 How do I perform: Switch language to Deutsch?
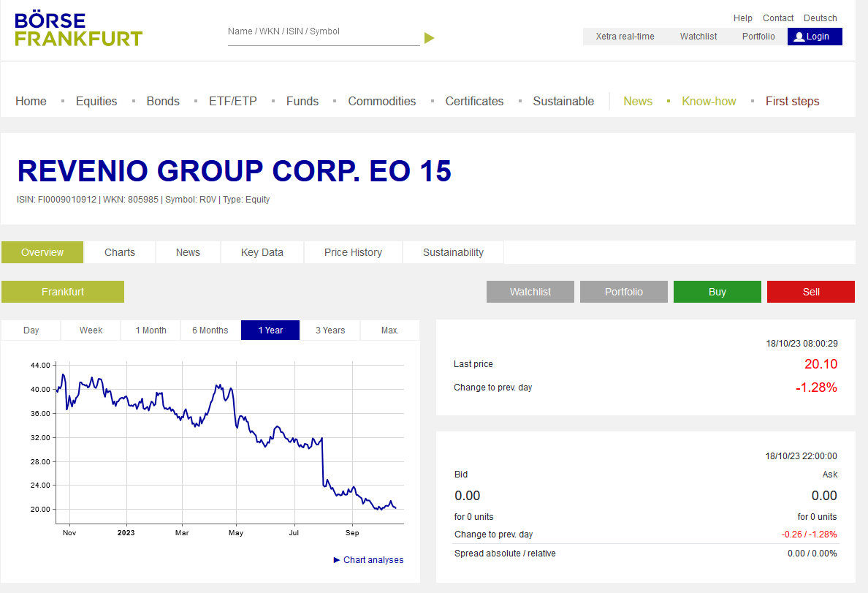[820, 18]
